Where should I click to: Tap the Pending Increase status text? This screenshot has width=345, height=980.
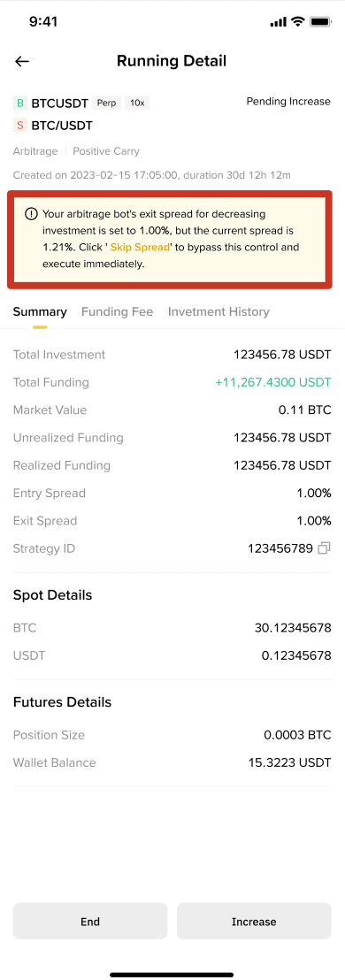[288, 101]
